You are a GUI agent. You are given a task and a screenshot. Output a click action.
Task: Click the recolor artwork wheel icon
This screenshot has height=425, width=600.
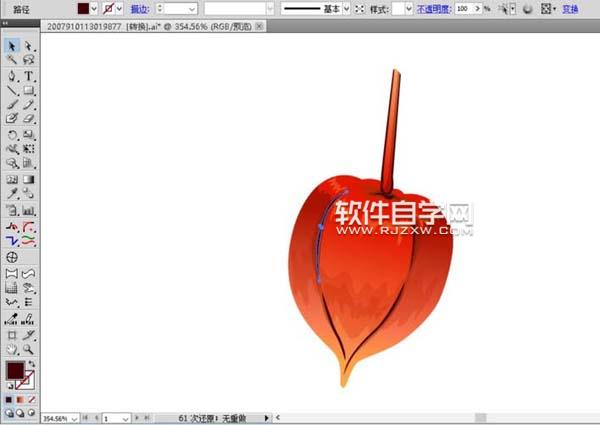click(x=527, y=9)
